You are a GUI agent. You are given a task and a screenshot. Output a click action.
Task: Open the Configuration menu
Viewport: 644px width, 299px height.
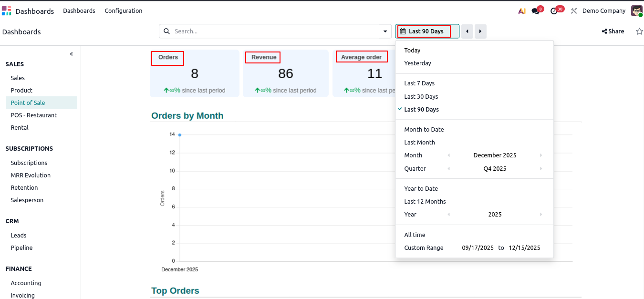pos(123,11)
